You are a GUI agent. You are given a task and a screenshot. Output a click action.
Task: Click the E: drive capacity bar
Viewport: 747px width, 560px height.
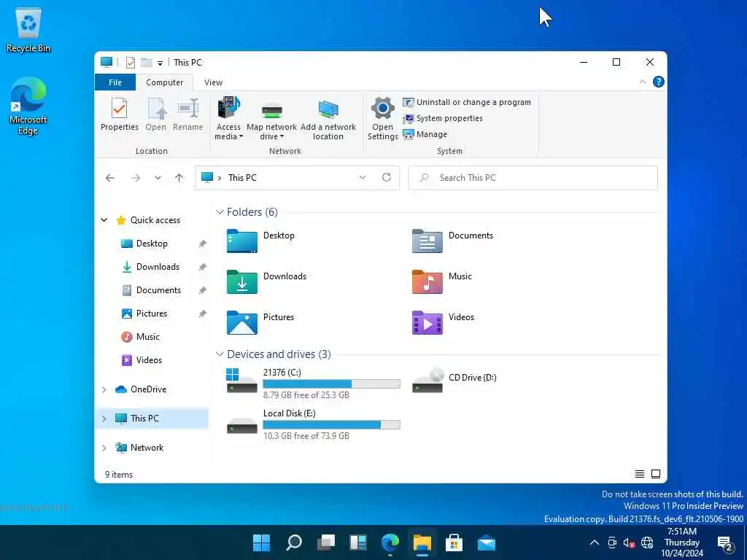(332, 425)
